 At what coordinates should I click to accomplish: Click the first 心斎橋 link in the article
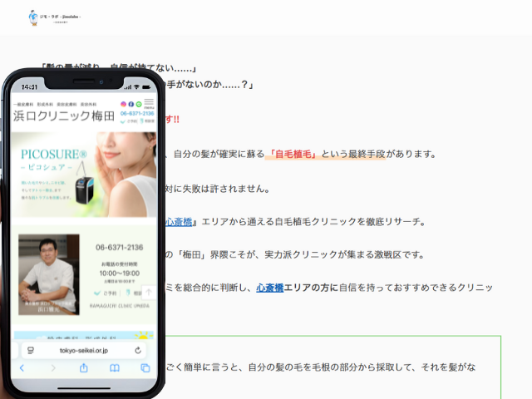(178, 221)
